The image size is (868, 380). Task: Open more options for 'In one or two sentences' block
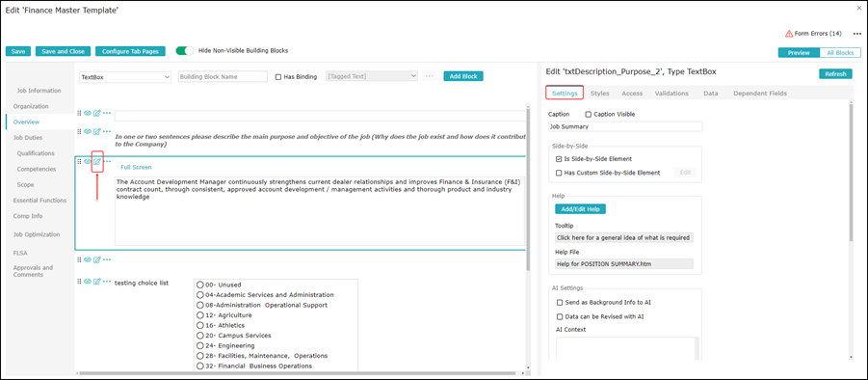pyautogui.click(x=107, y=131)
